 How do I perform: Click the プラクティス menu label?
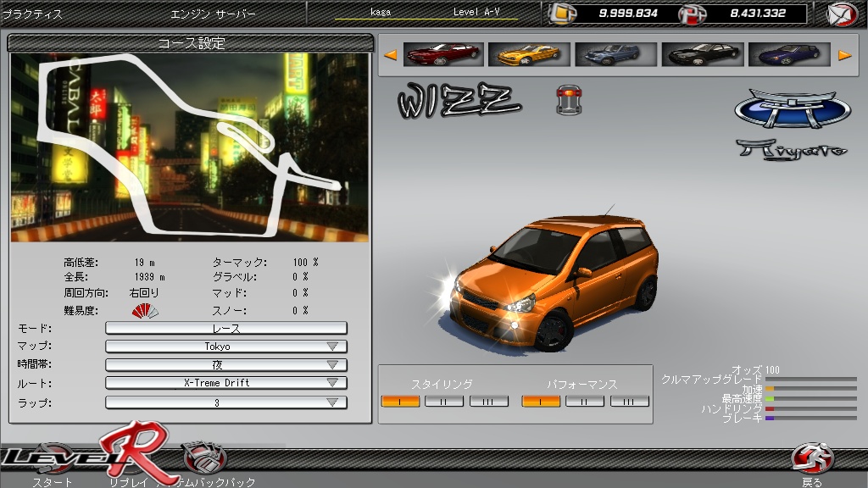click(x=32, y=14)
